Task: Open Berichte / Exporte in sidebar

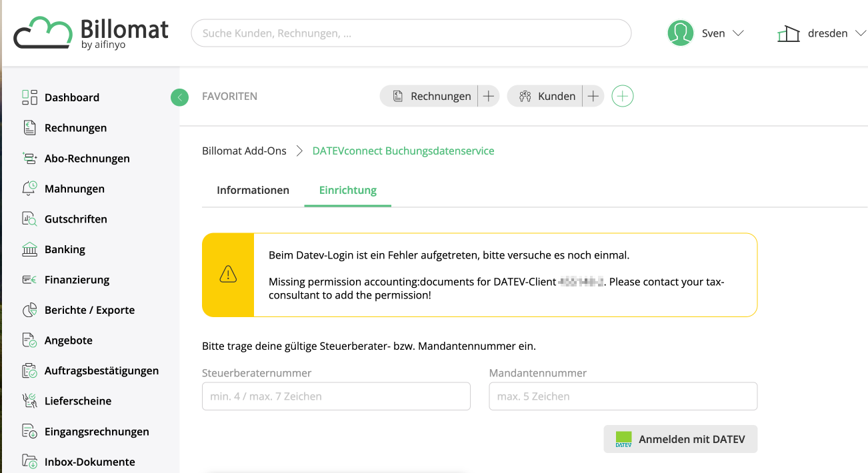Action: pos(89,310)
